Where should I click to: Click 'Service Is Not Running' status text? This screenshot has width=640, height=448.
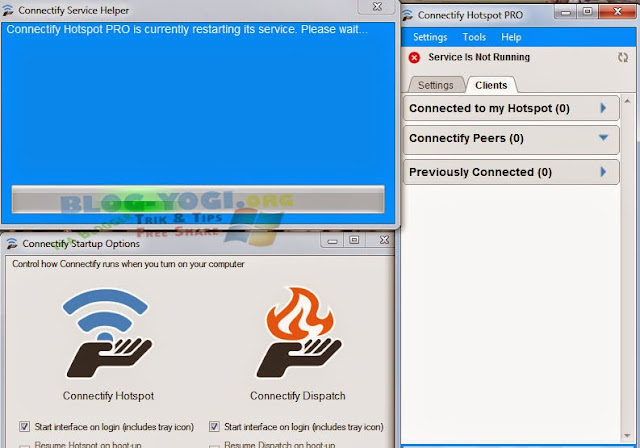click(479, 57)
